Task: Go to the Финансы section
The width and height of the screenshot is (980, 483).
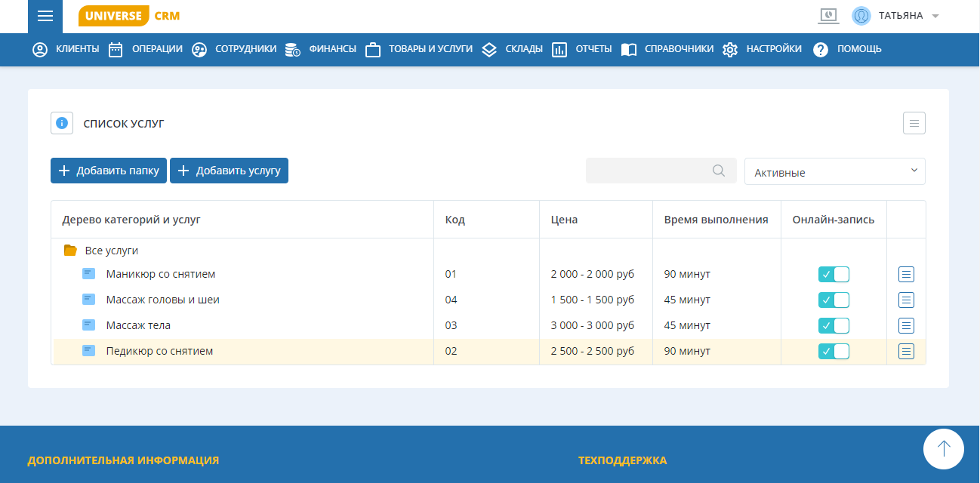Action: pyautogui.click(x=321, y=49)
